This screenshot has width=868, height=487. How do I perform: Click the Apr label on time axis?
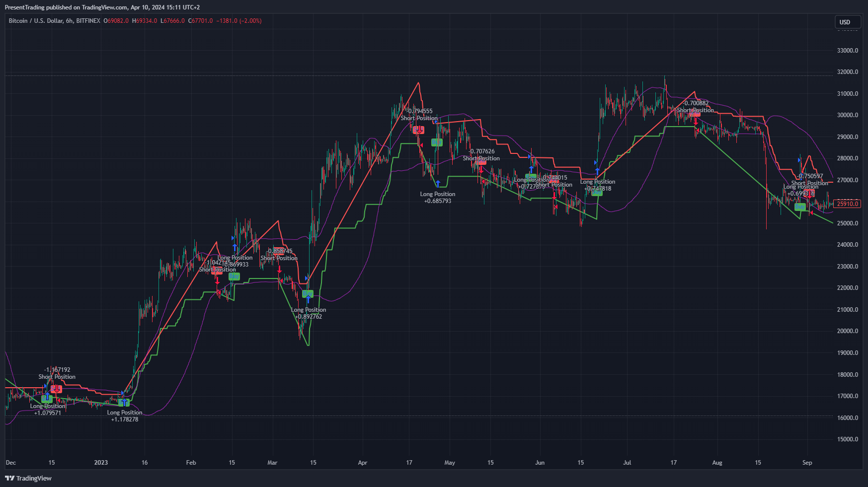click(x=363, y=463)
